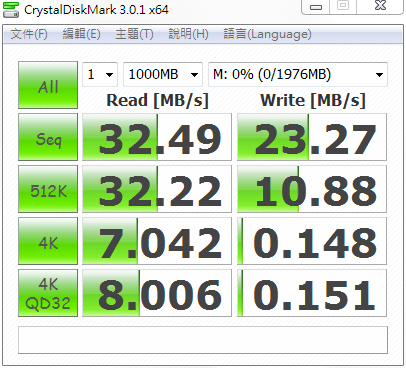Select the 4K read result 7.042
Image resolution: width=406 pixels, height=368 pixels.
(x=157, y=241)
